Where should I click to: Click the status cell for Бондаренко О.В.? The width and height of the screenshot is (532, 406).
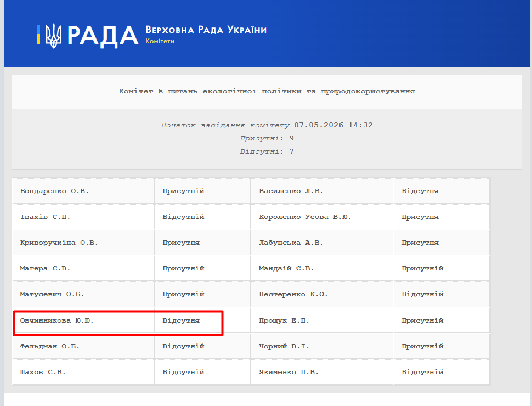(x=202, y=191)
